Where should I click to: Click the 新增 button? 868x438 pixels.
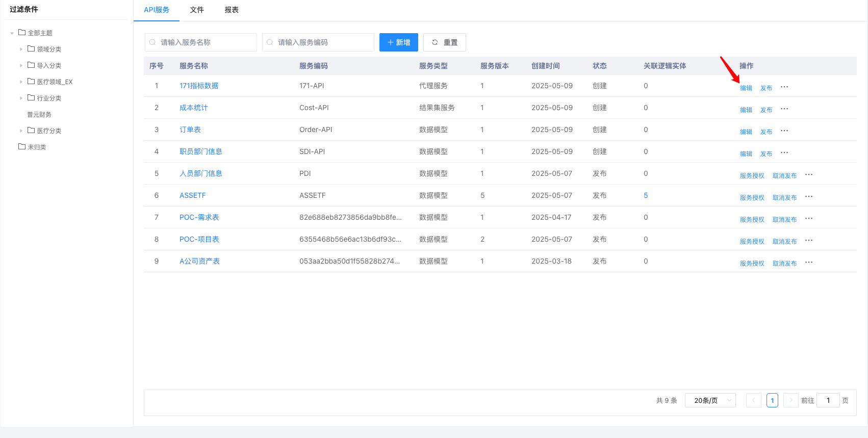(398, 42)
